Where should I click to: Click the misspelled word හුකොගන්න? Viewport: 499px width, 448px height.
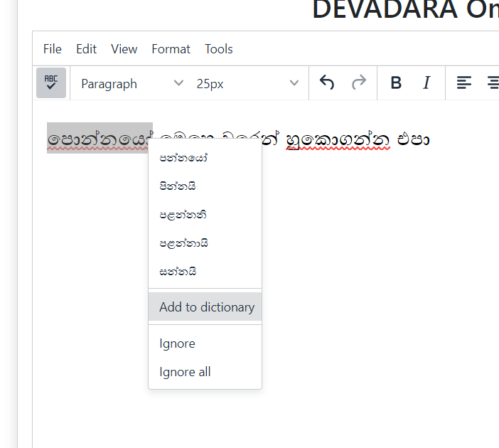pos(338,140)
